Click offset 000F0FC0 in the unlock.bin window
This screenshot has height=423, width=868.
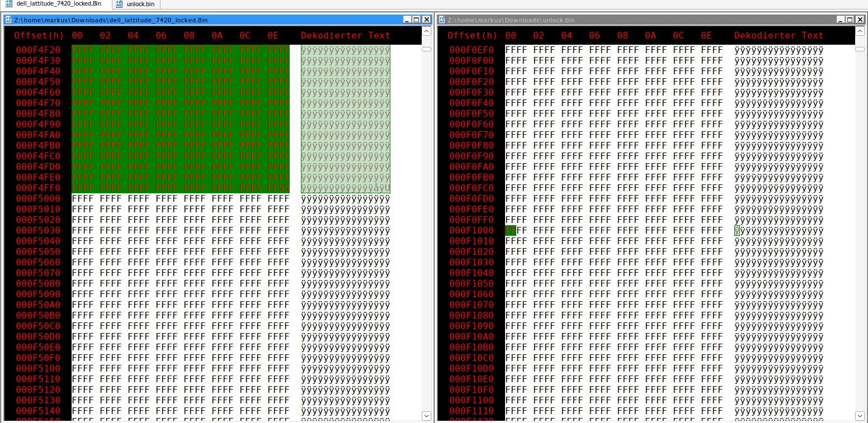[471, 188]
